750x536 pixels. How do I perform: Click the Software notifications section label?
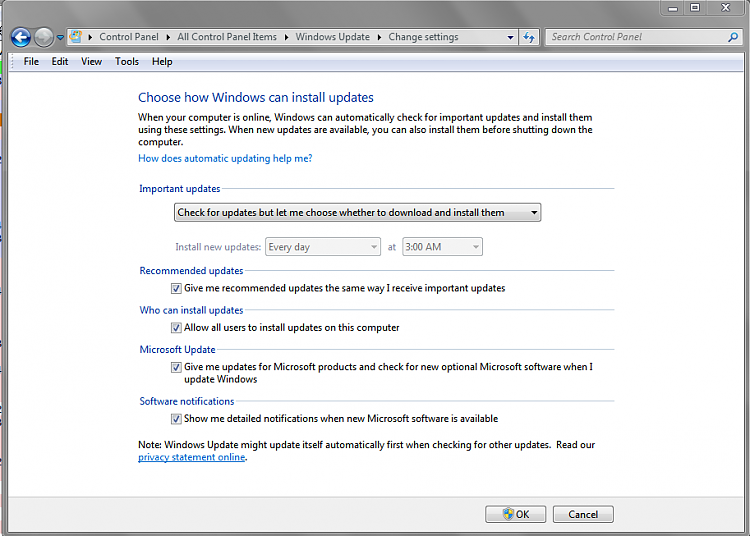tap(187, 401)
